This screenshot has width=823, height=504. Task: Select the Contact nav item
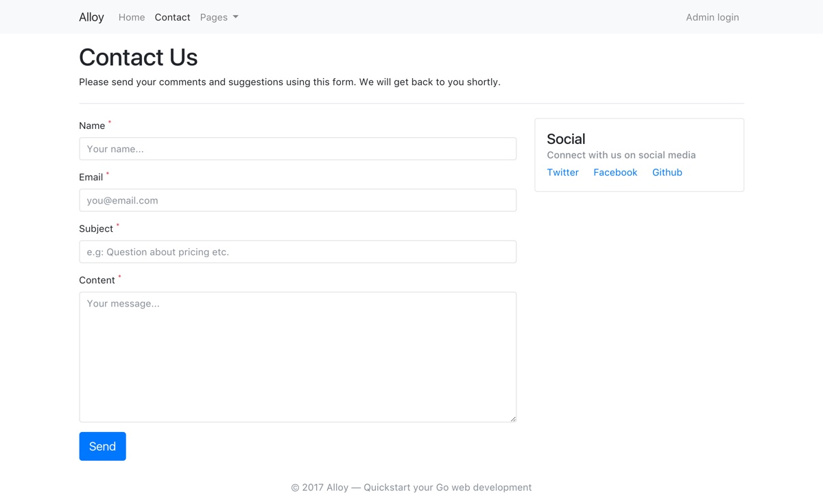[x=172, y=17]
